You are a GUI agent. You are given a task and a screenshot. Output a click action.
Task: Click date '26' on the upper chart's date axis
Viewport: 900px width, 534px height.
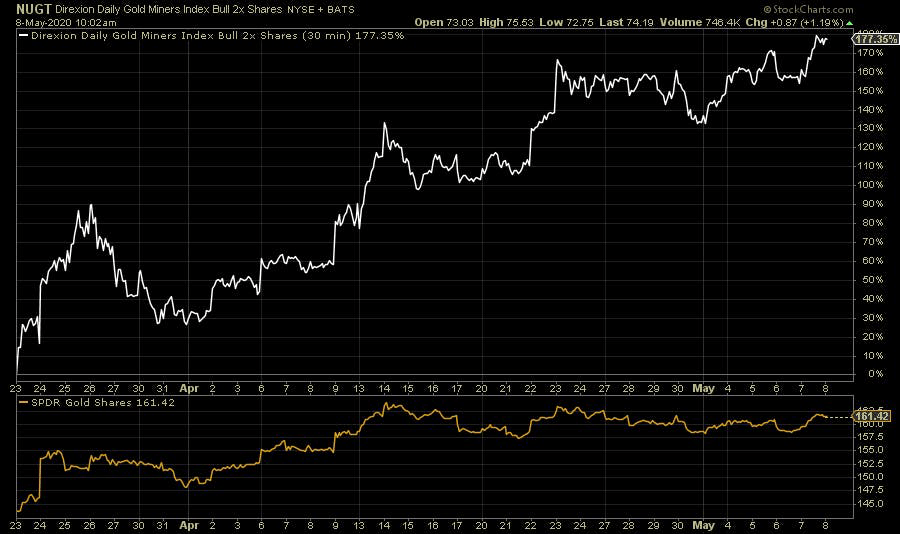pyautogui.click(x=90, y=389)
